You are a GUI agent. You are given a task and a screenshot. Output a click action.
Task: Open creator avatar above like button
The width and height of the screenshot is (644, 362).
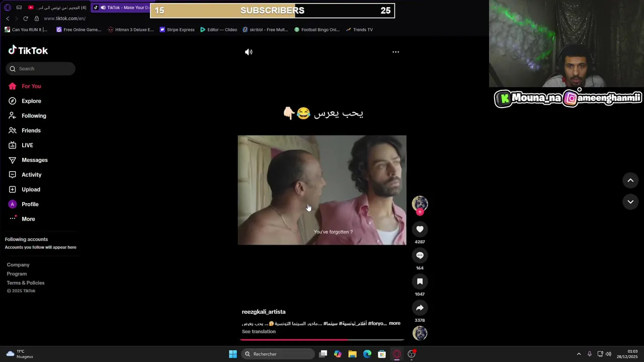pos(420,203)
